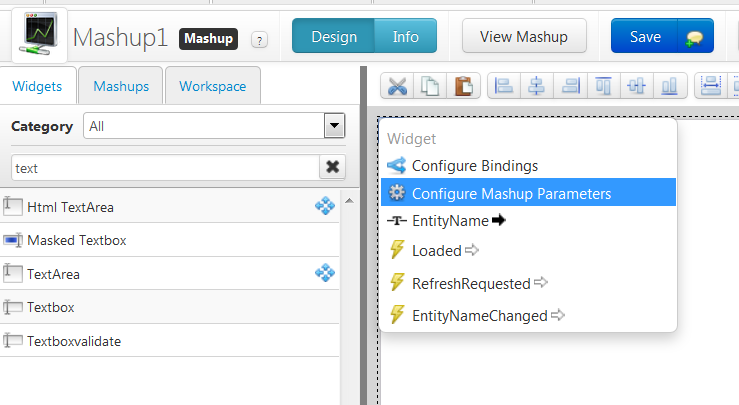Click outlined arrow next to EntityNameChanged
The image size is (739, 405).
coord(558,314)
